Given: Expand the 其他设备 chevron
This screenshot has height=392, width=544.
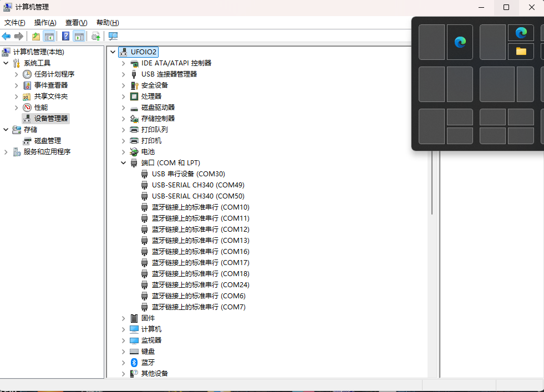Looking at the screenshot, I should (124, 374).
